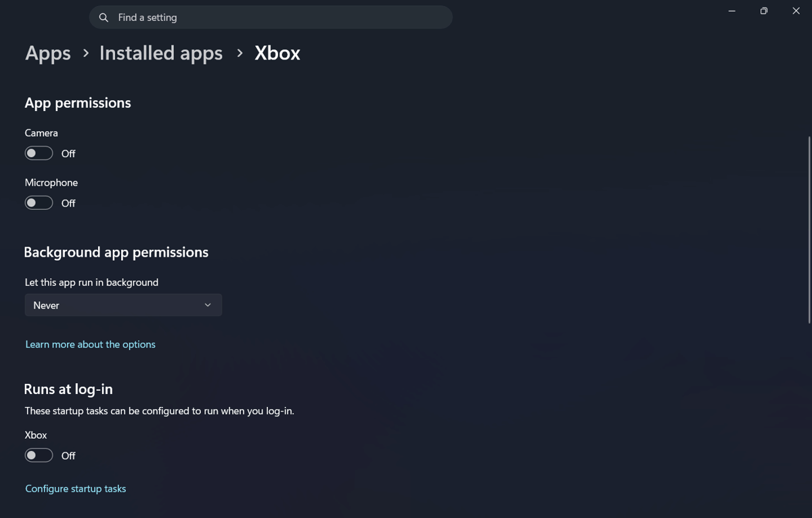812x518 pixels.
Task: Click the Off label beside Camera
Action: 68,153
